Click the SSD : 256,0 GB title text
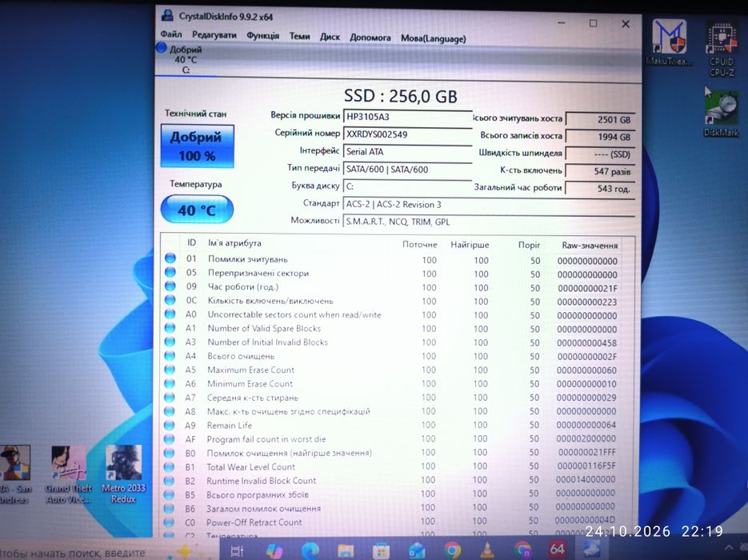Viewport: 748px width, 560px height. click(x=400, y=96)
